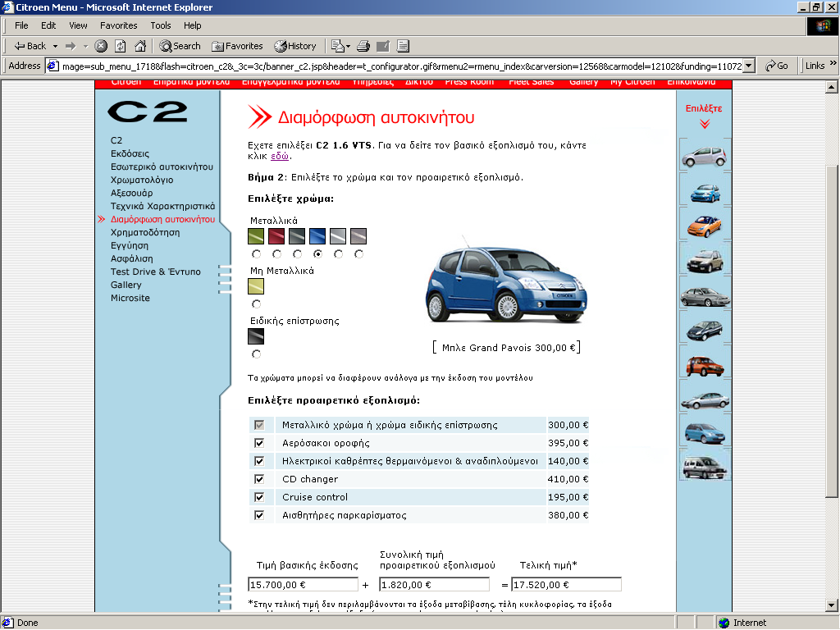Open the Search pane from the toolbar
Viewport: 840px width, 630px height.
click(180, 46)
